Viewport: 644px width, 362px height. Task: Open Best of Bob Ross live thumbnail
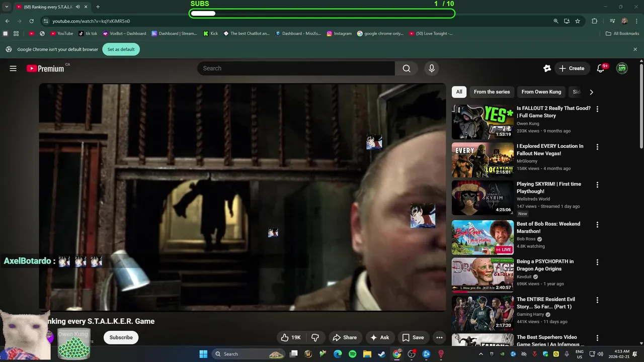coord(482,237)
